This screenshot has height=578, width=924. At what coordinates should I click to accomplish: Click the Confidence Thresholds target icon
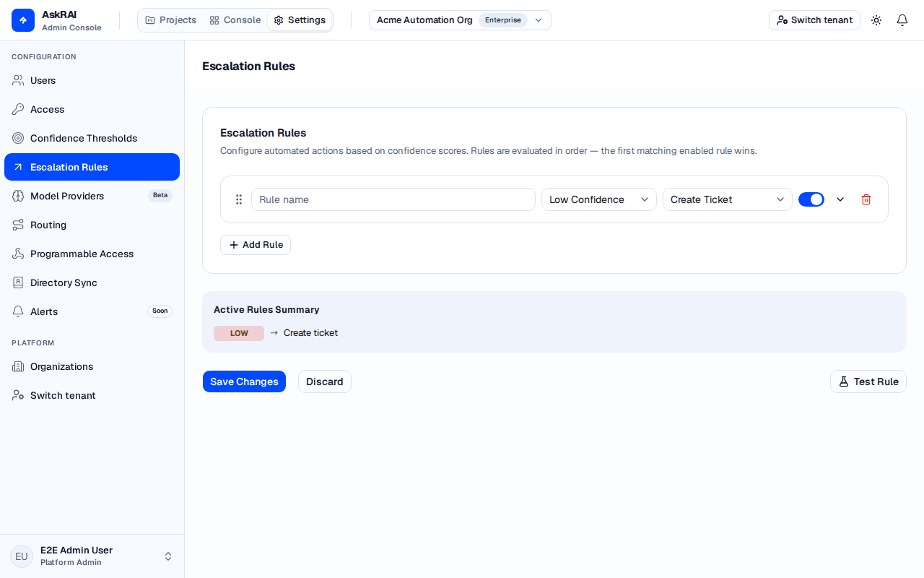click(x=18, y=138)
